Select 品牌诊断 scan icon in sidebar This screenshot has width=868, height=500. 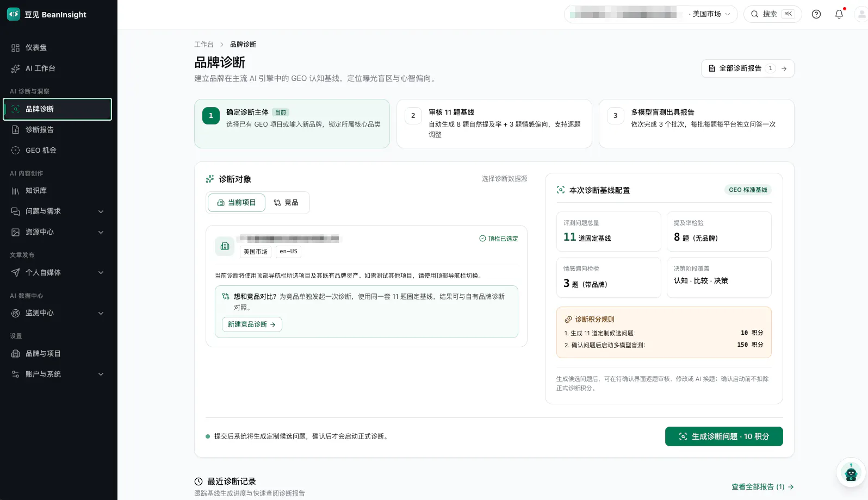click(x=15, y=109)
